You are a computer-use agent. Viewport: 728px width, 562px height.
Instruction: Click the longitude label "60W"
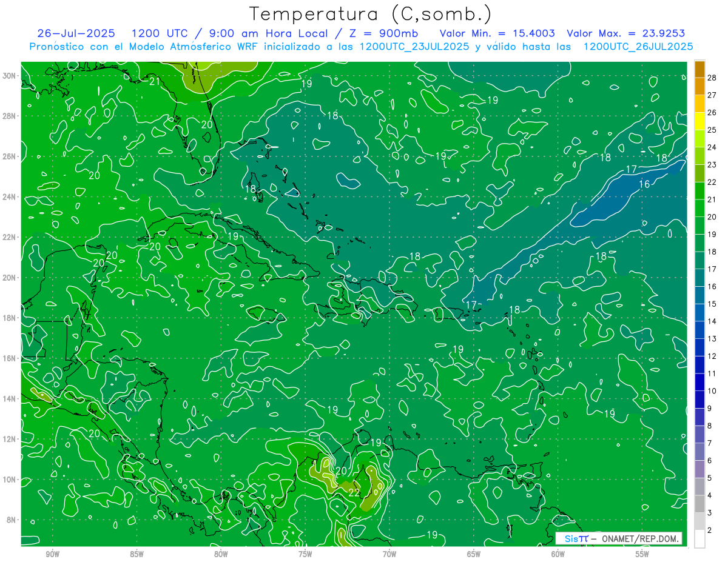[x=558, y=554]
